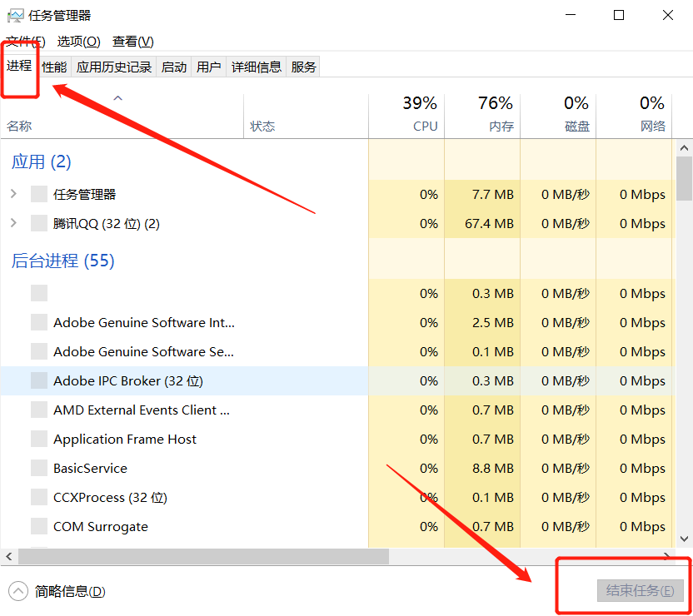
Task: Click the Adobe IPC Broker process icon
Action: coord(39,380)
